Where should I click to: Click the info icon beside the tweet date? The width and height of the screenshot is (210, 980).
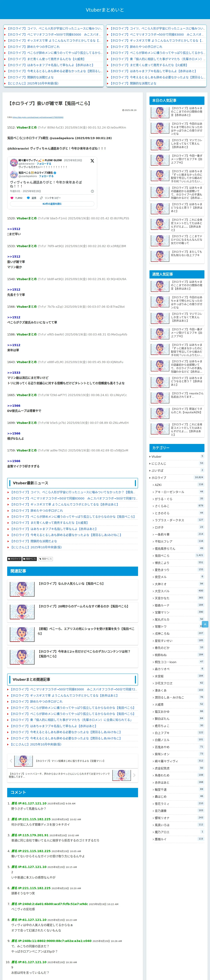92,191
